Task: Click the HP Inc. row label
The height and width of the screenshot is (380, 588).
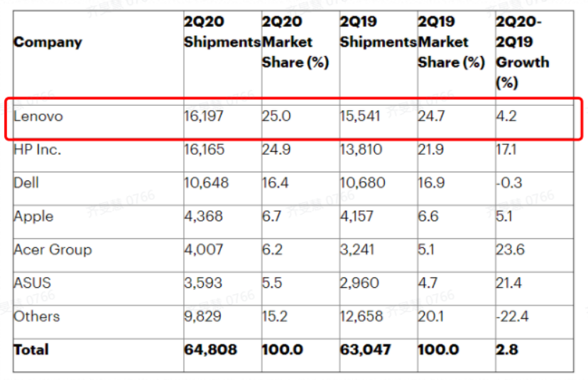Action: 38,150
